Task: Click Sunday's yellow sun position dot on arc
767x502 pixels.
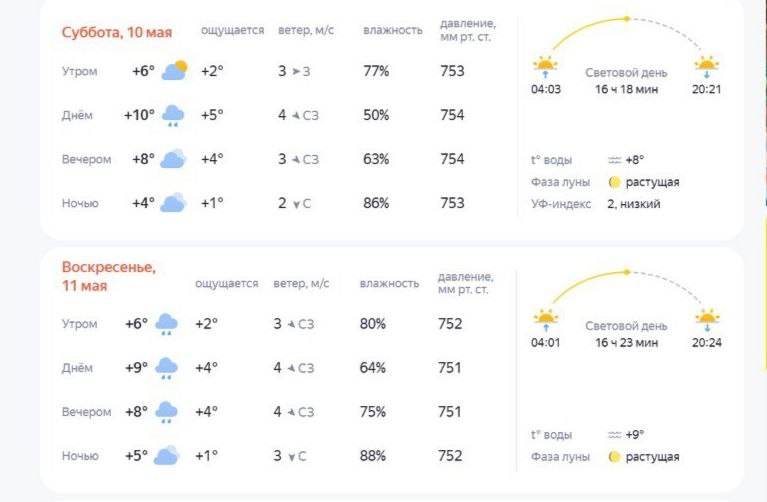Action: tap(627, 272)
